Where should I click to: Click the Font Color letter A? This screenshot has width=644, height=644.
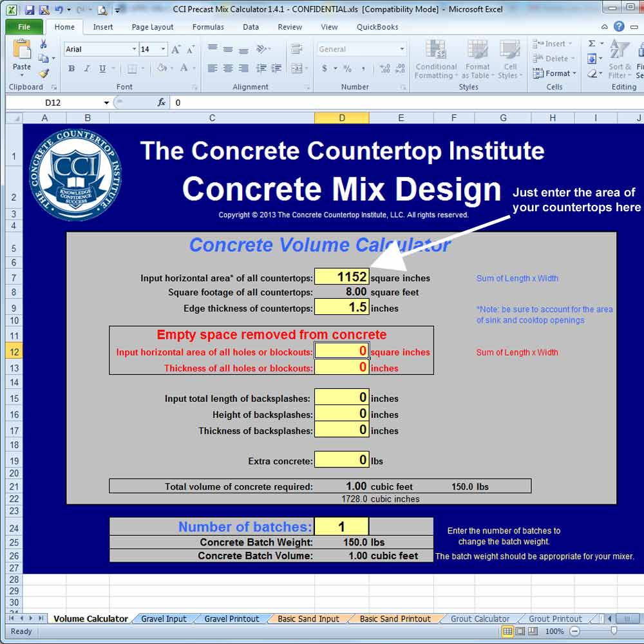[184, 68]
